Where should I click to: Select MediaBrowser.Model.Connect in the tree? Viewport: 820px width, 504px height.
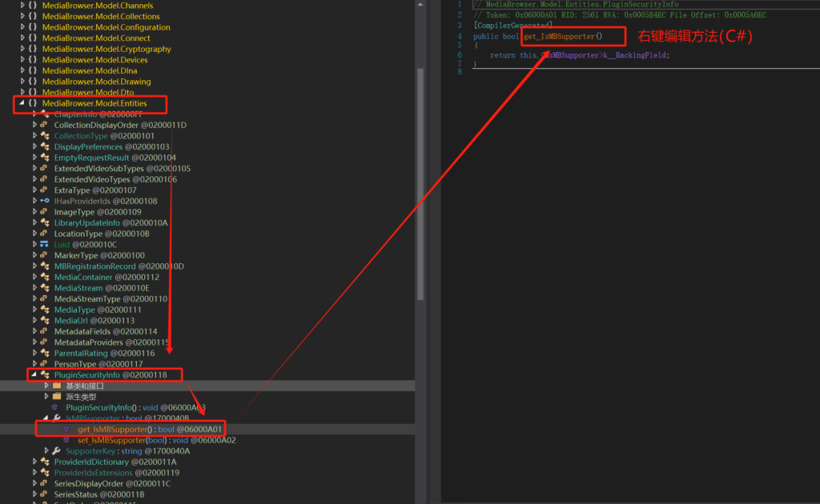96,38
